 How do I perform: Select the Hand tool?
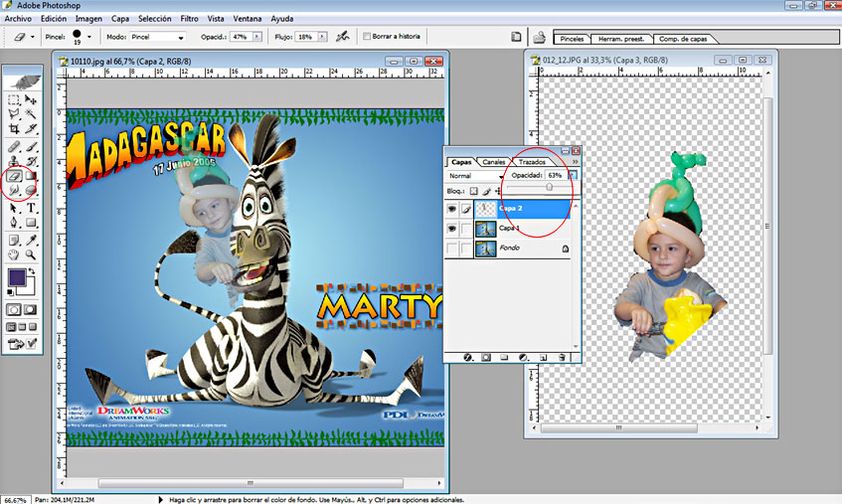(x=14, y=254)
